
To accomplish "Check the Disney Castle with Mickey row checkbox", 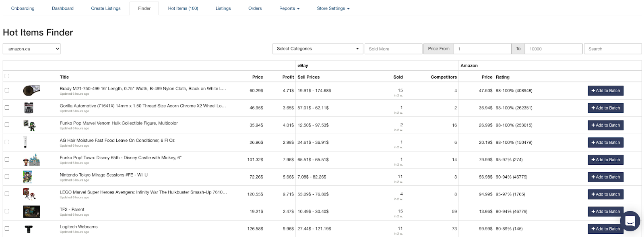I will click(7, 160).
